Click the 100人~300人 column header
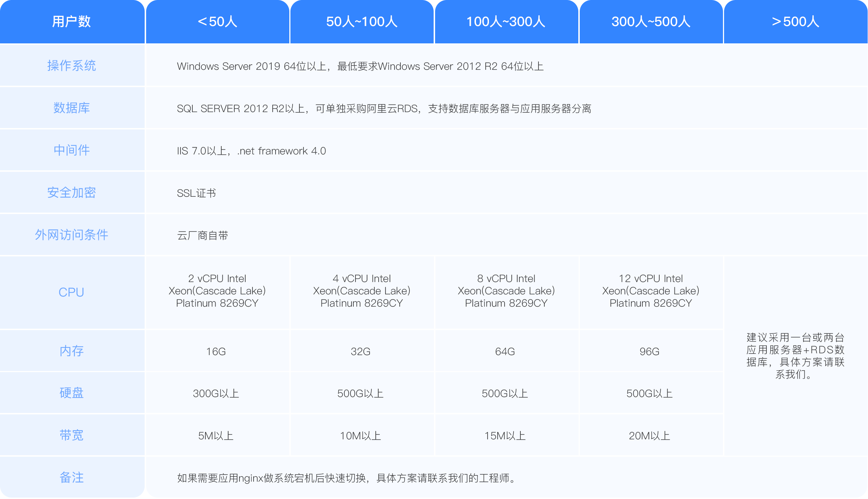868x499 pixels. pyautogui.click(x=506, y=22)
